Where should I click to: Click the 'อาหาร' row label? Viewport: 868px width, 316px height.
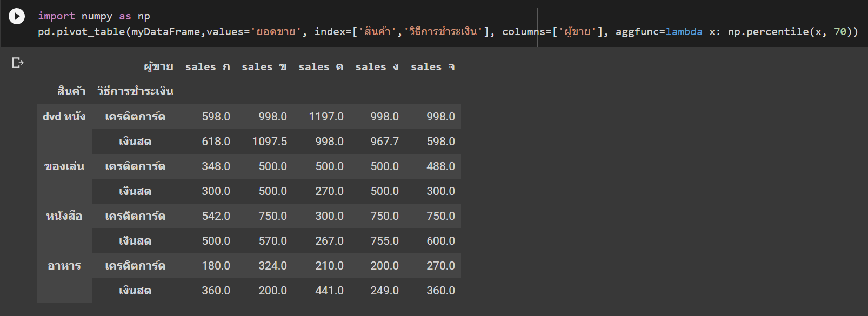[64, 266]
